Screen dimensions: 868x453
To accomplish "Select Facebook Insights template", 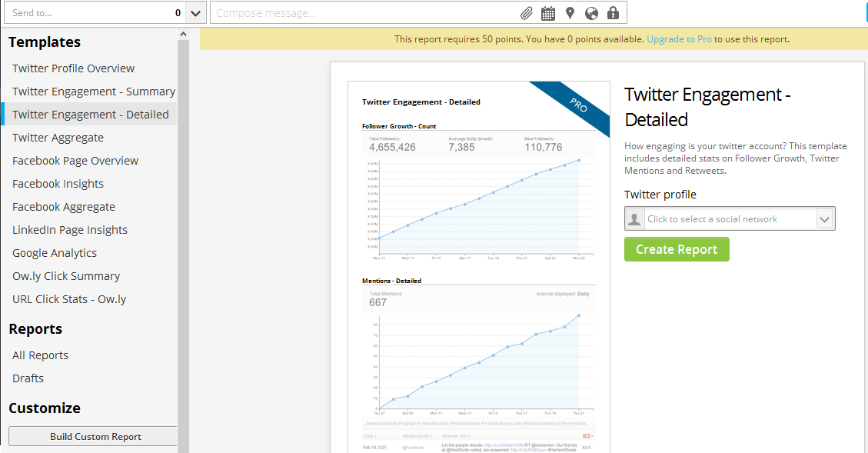I will (58, 183).
